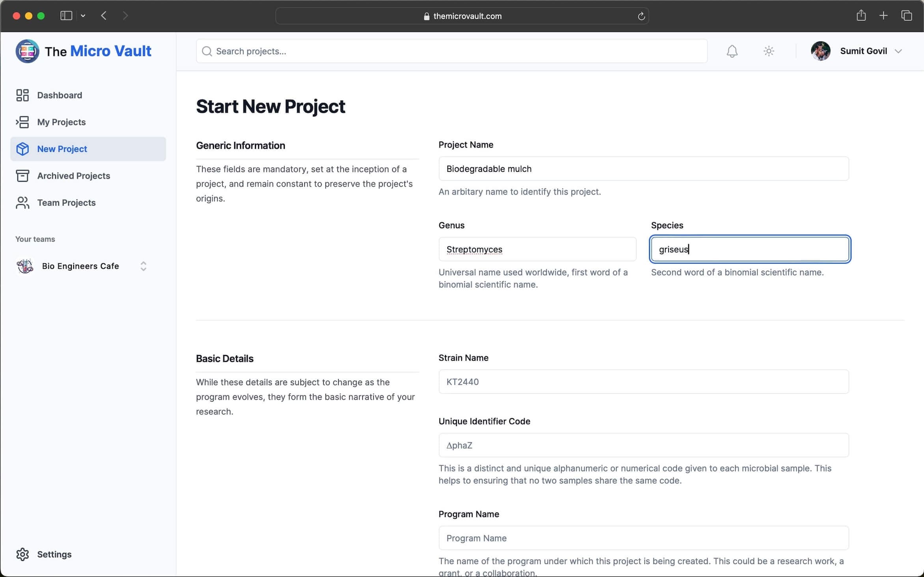Screen dimensions: 924x577
Task: Click the Archived Projects box icon
Action: click(22, 176)
